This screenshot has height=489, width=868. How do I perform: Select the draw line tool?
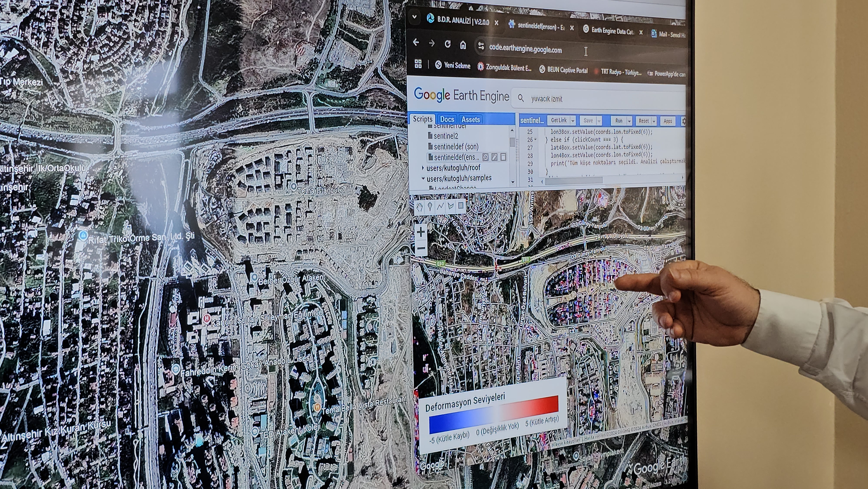441,206
